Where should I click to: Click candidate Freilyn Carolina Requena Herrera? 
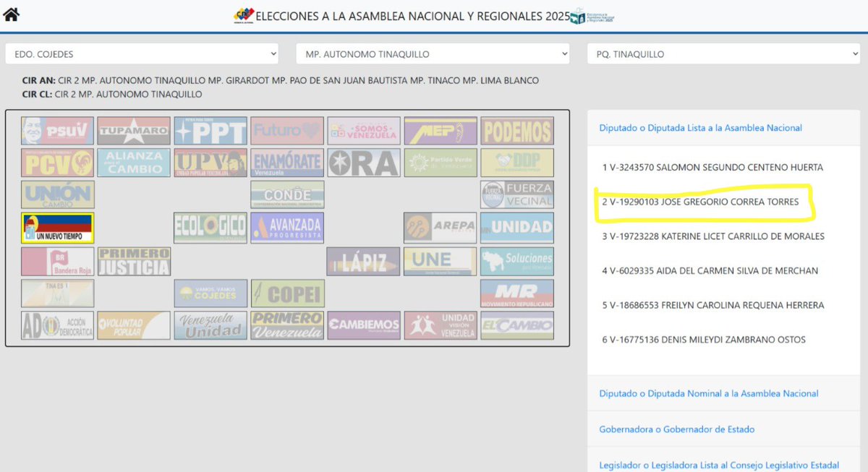pyautogui.click(x=713, y=305)
